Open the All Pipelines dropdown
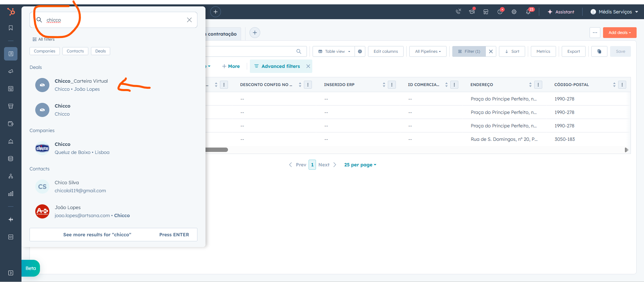This screenshot has height=282, width=644. tap(427, 51)
